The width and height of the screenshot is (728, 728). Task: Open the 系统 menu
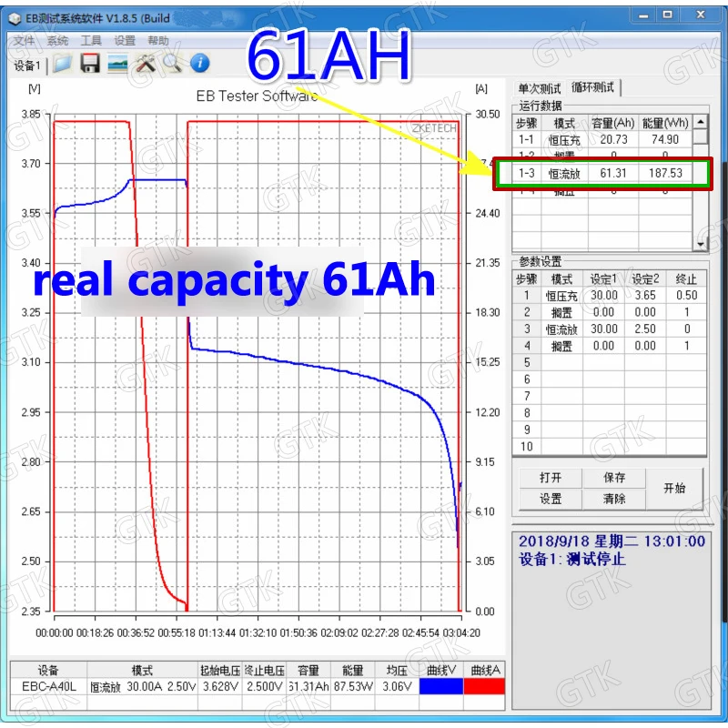(57, 40)
